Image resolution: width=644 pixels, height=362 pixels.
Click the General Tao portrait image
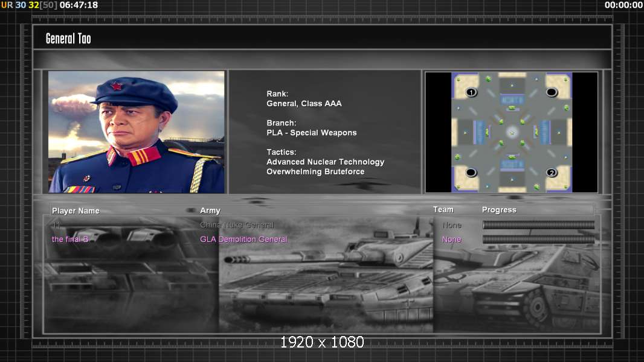[137, 132]
